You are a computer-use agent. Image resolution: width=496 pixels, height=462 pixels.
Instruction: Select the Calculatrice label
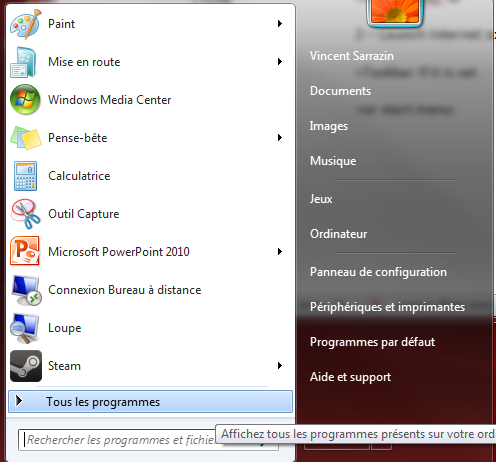[x=79, y=176]
